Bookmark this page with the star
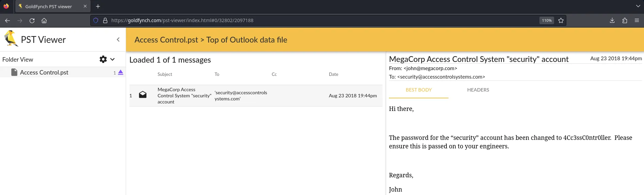 [x=561, y=20]
